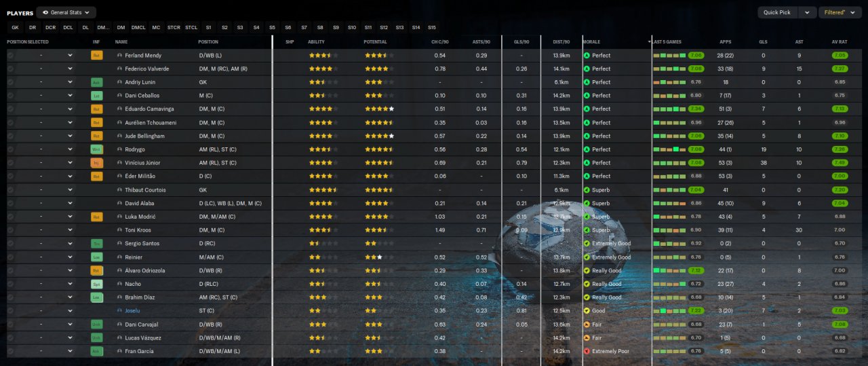Click Joselu's last 5 games form bar
The width and height of the screenshot is (868, 366).
click(x=669, y=311)
